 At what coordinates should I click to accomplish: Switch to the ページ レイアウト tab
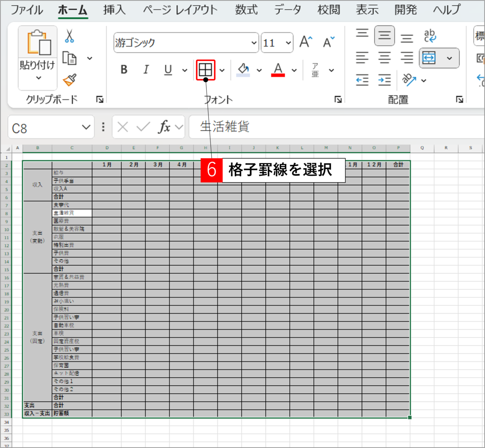pos(180,9)
